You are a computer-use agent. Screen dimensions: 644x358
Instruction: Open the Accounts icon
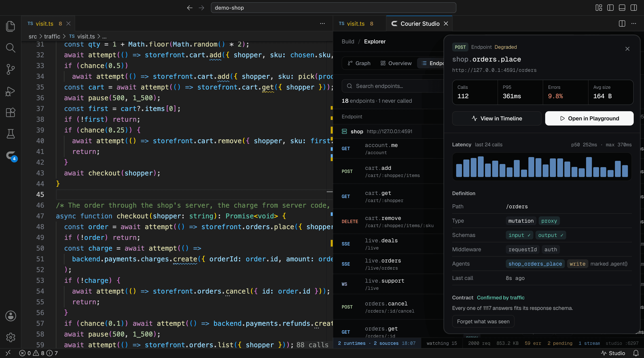(x=11, y=316)
